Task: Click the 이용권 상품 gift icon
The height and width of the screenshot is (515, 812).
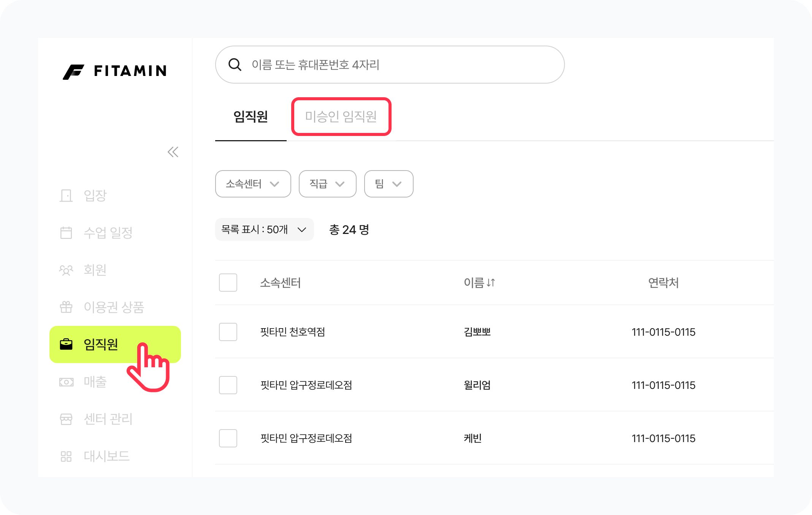Action: pyautogui.click(x=66, y=307)
